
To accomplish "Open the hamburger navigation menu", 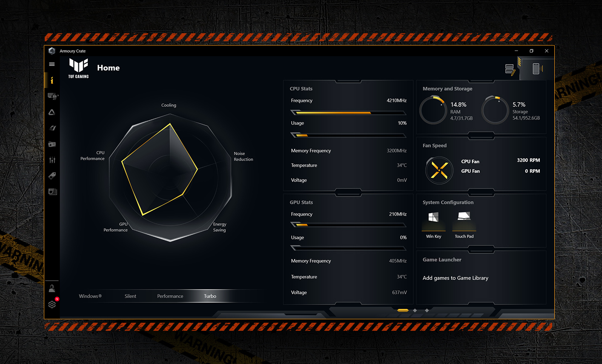I will pos(52,64).
